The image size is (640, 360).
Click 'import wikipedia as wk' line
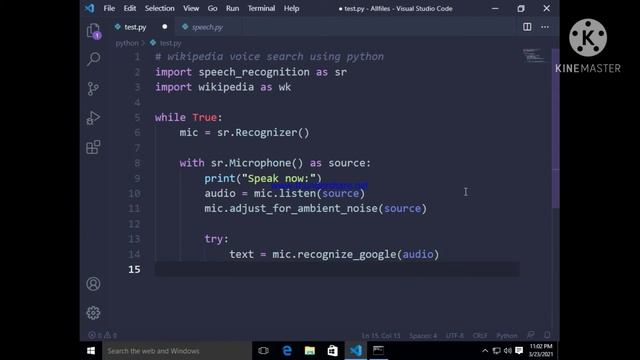pyautogui.click(x=223, y=87)
